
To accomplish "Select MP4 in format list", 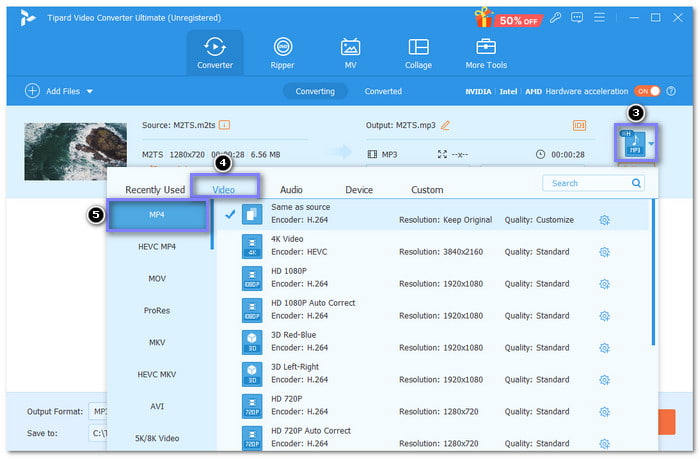I will click(157, 215).
